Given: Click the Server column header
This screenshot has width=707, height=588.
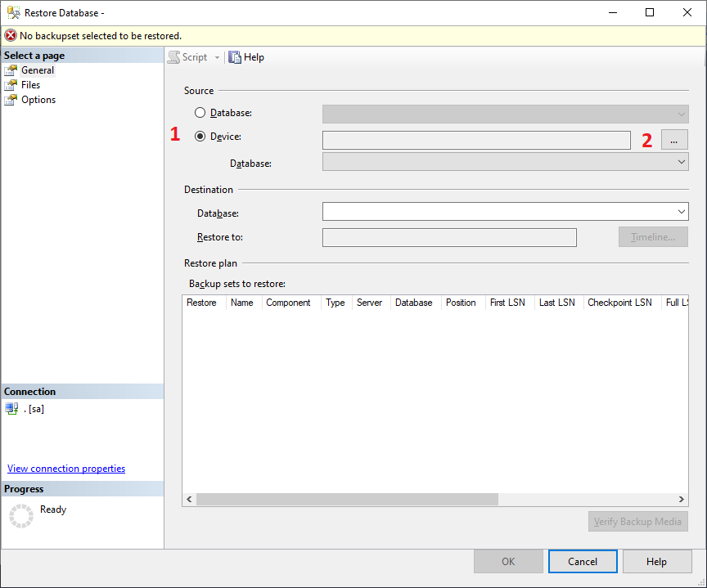Looking at the screenshot, I should (371, 303).
